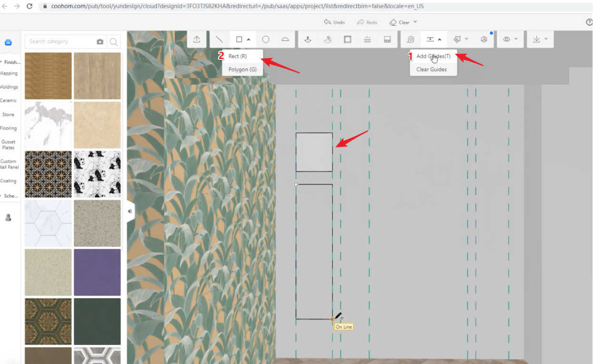The width and height of the screenshot is (593, 364).
Task: Open the Clear dropdown arrow
Action: coord(415,22)
